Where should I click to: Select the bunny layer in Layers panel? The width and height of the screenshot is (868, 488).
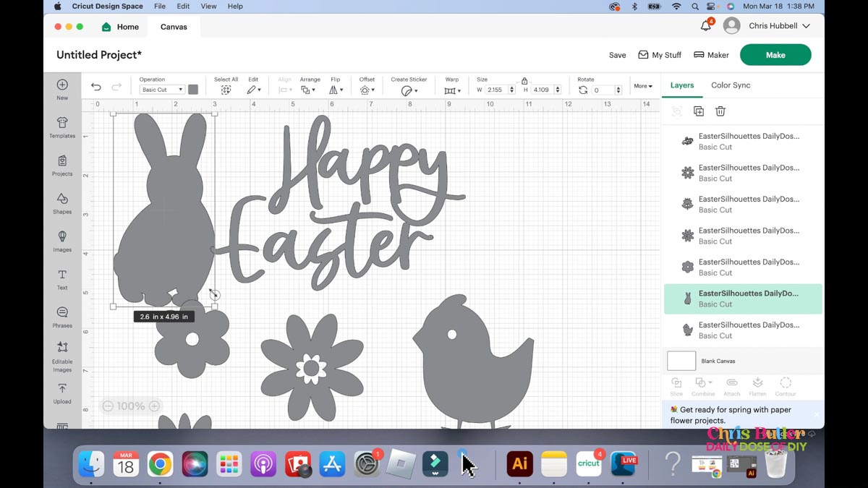743,299
